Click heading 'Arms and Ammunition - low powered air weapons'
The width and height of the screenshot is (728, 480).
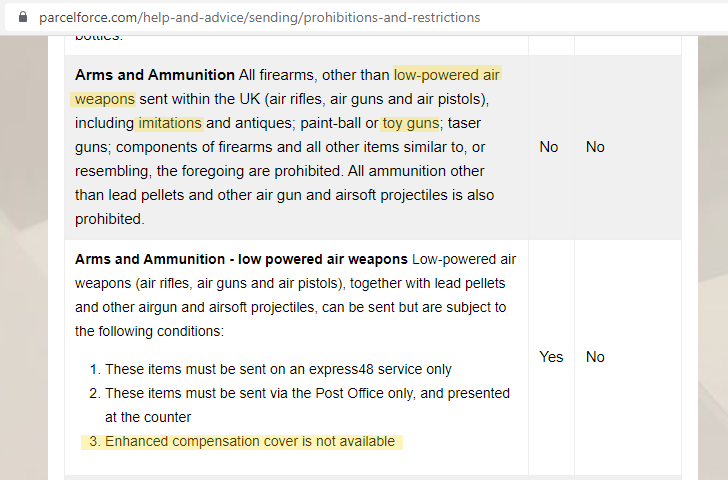pyautogui.click(x=241, y=259)
